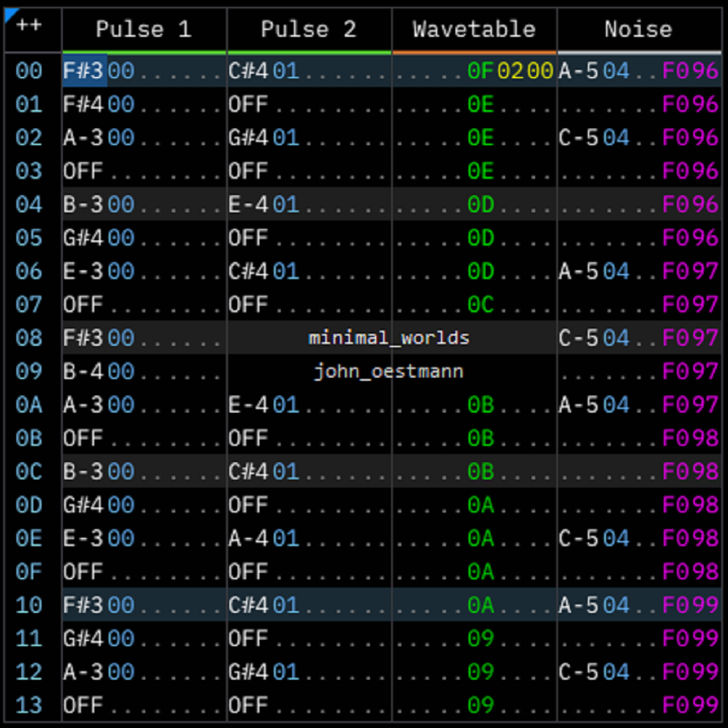
Task: Click the Pulse 1 OFF cell in row 03
Action: point(83,172)
